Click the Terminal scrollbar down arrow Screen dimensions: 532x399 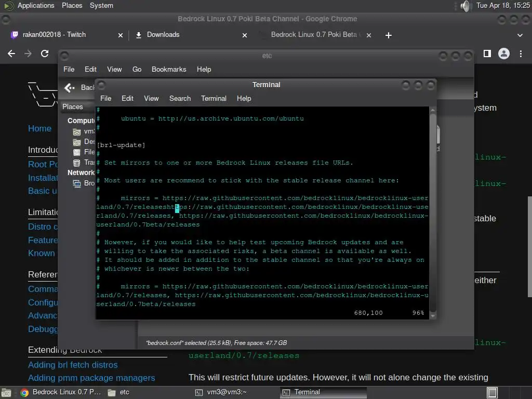pyautogui.click(x=432, y=316)
